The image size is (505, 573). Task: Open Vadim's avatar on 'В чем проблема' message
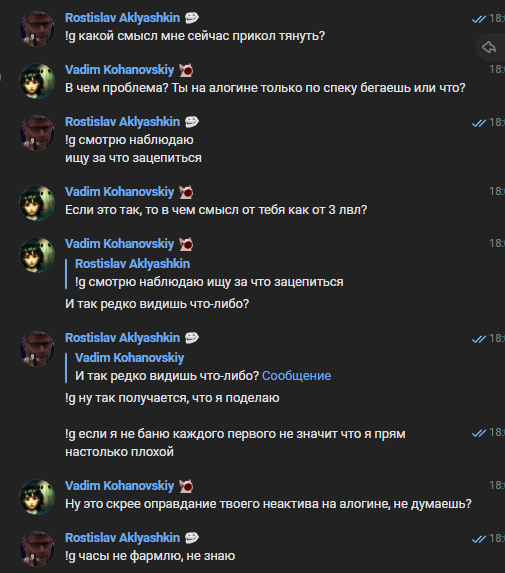tap(37, 80)
